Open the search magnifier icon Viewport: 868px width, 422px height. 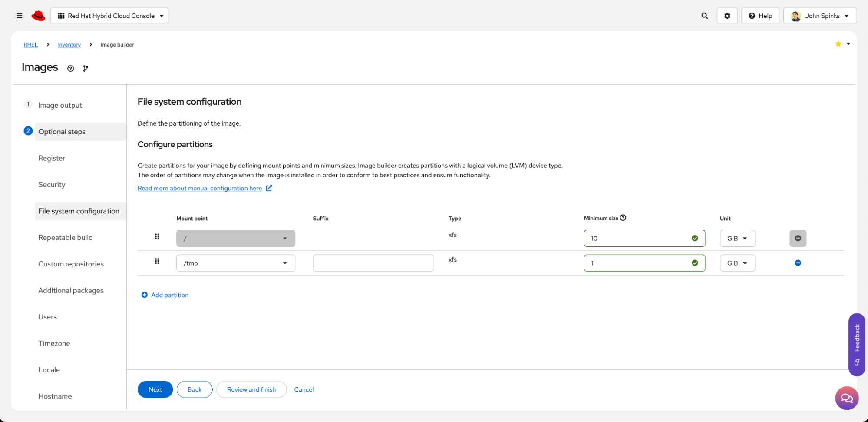click(704, 16)
